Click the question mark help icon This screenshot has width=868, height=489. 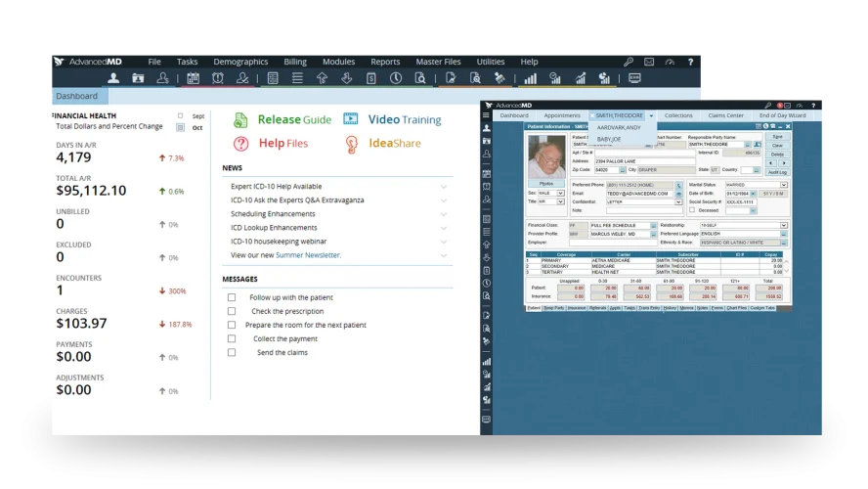click(x=690, y=62)
